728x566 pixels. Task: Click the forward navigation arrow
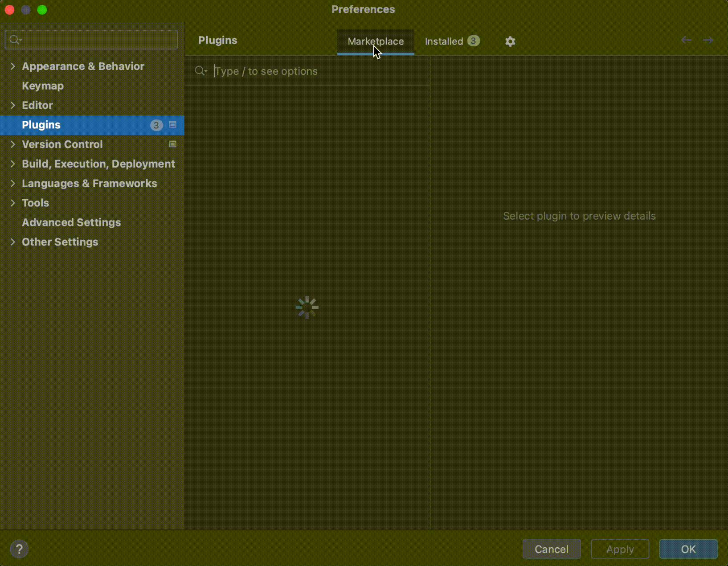(x=708, y=40)
